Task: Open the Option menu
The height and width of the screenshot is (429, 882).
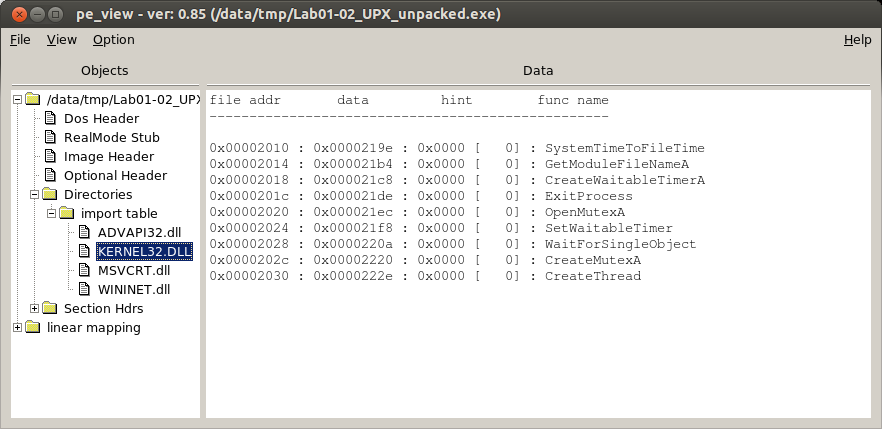Action: tap(113, 40)
